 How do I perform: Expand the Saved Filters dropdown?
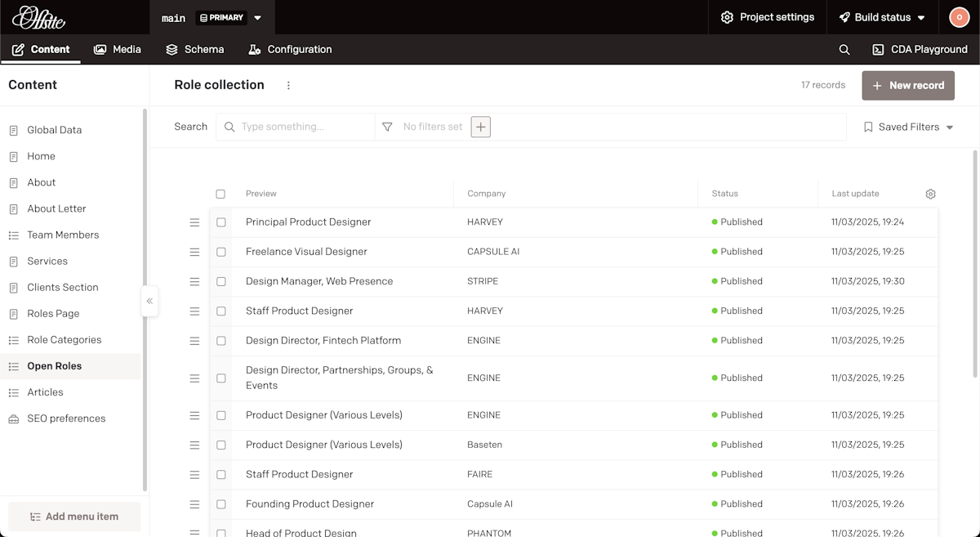pos(908,127)
